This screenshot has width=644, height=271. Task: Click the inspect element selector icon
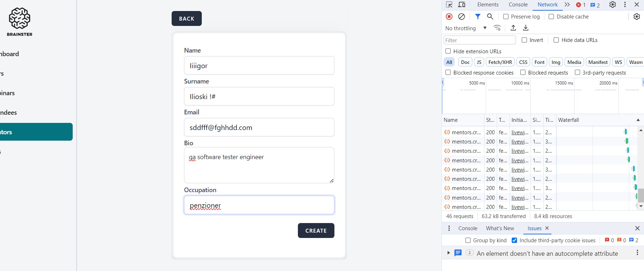pyautogui.click(x=449, y=5)
